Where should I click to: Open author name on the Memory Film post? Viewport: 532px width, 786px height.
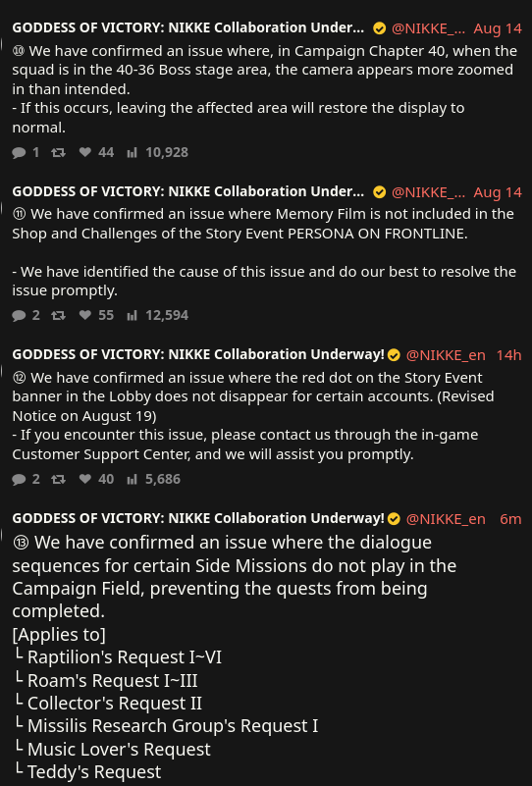pos(188,191)
